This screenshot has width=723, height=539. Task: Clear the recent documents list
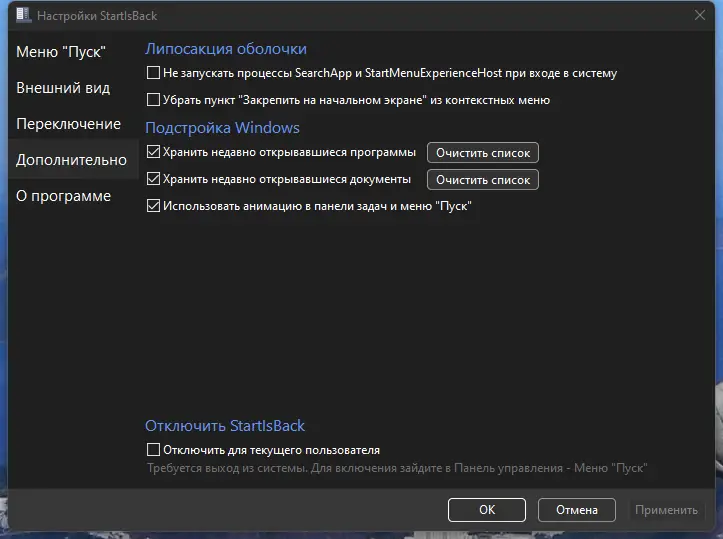[x=483, y=179]
